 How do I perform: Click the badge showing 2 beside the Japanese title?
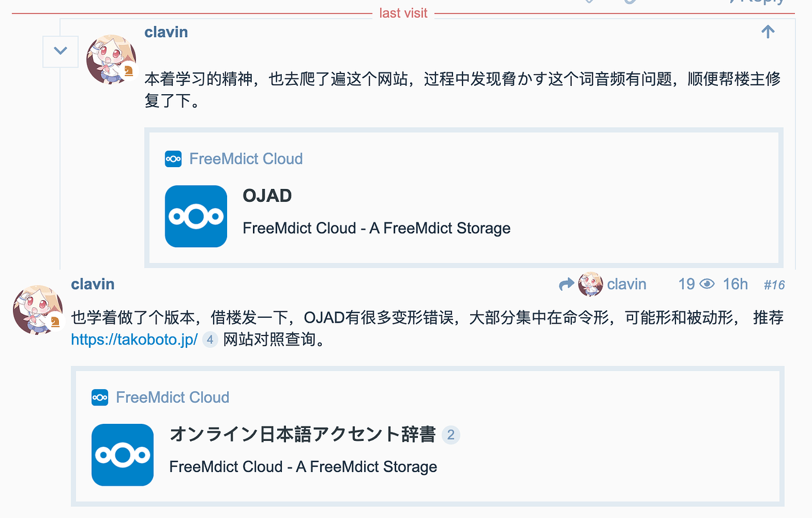(x=450, y=435)
